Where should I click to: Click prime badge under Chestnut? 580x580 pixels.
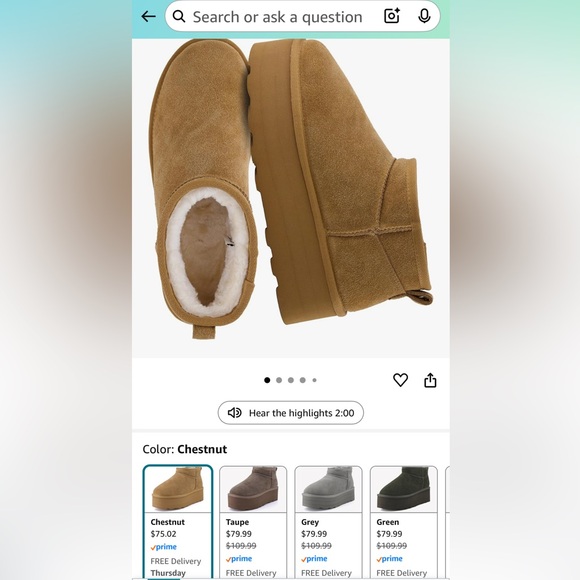point(163,547)
